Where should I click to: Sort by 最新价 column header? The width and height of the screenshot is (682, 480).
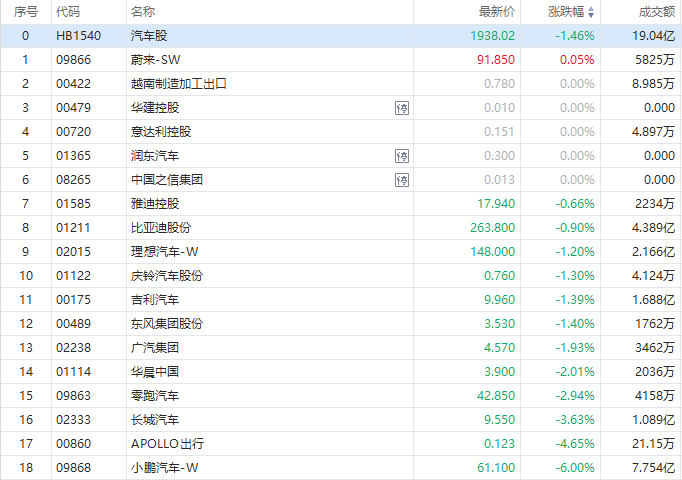(x=497, y=12)
